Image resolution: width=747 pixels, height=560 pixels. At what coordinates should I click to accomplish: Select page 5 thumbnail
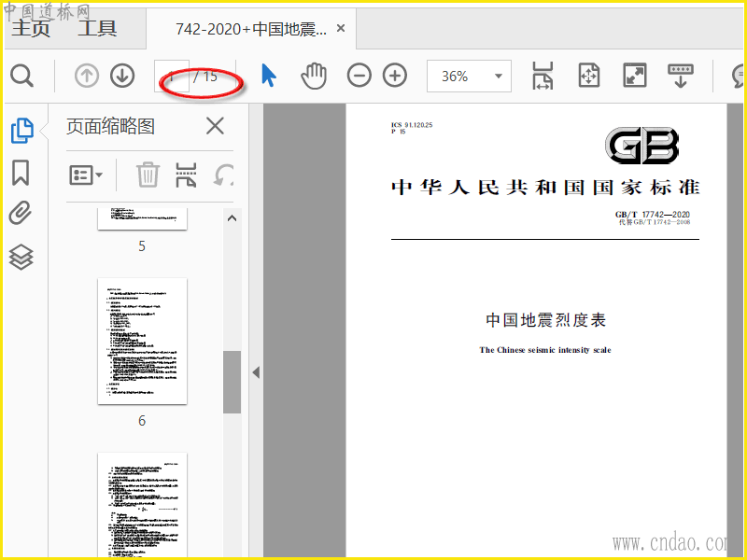coord(143,219)
